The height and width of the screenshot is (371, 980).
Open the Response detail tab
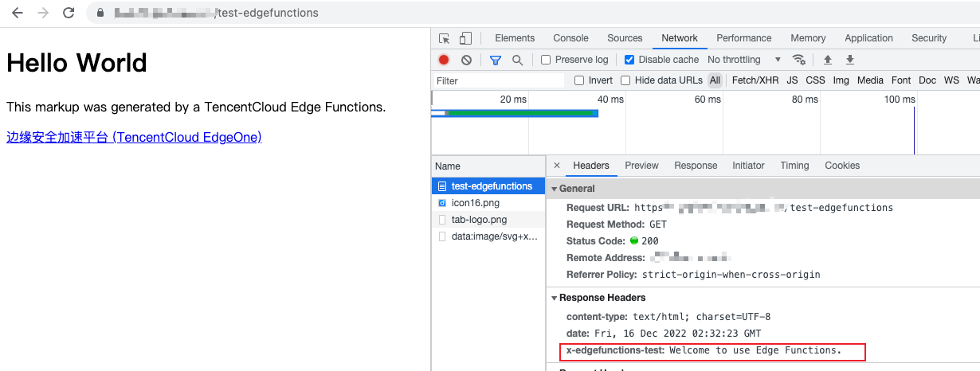[x=696, y=166]
